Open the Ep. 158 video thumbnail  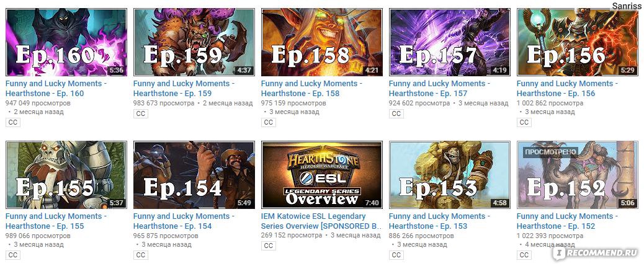point(321,42)
